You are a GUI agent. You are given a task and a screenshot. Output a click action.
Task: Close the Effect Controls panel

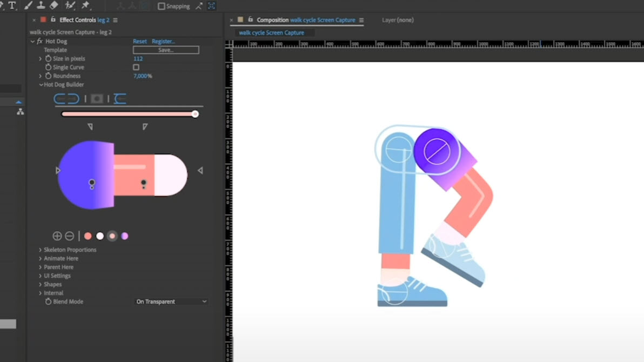coord(33,20)
